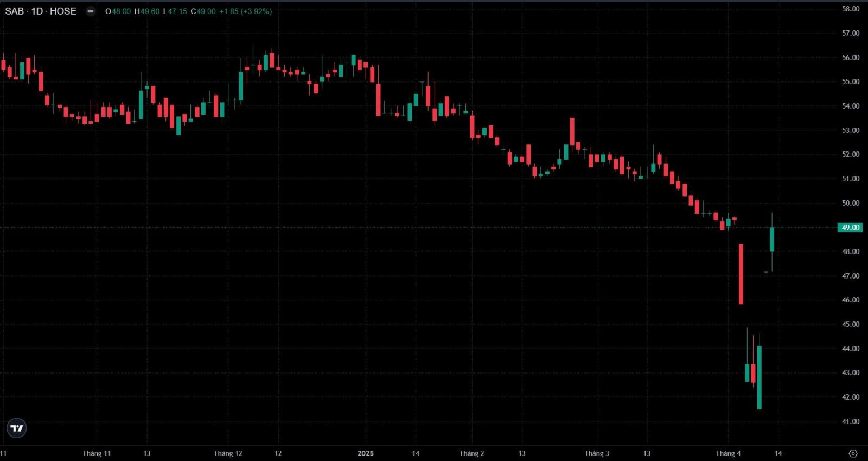Click the green 49.00 current price label
Viewport: 868px width, 461px height.
(x=850, y=228)
